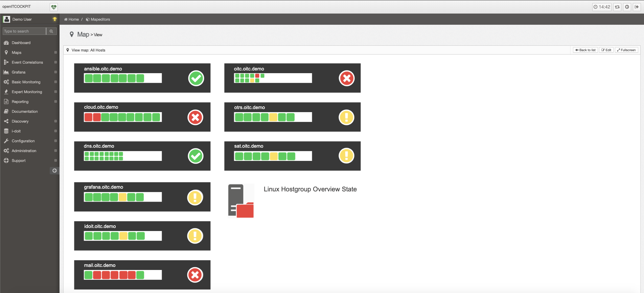
Task: Click the cloud.oitc.demo service status bar
Action: [x=123, y=117]
